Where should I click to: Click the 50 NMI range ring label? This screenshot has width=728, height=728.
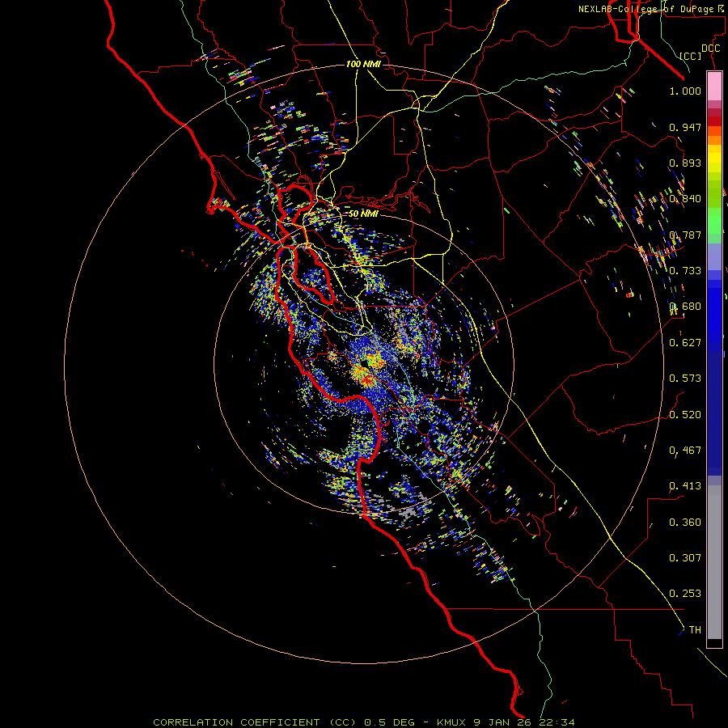pos(363,214)
